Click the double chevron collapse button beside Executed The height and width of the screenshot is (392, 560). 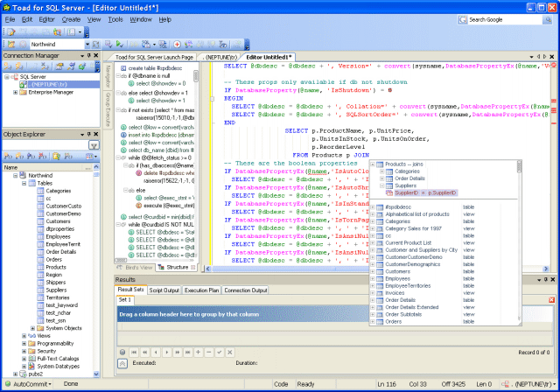[122, 364]
